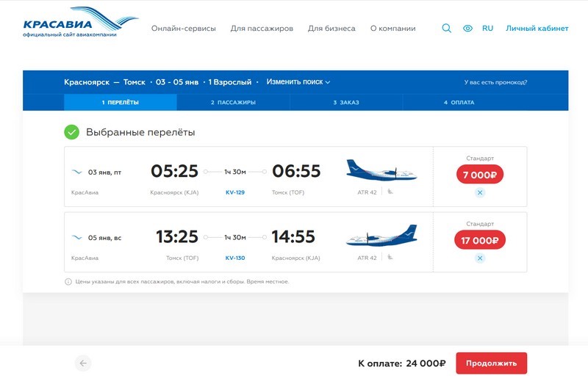Screen dimensions: 588x381
Task: Click the search magnifier icon
Action: (446, 29)
